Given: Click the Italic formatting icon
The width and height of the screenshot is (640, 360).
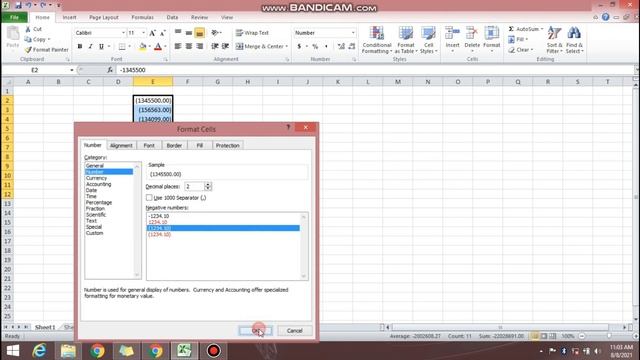Looking at the screenshot, I should point(91,47).
